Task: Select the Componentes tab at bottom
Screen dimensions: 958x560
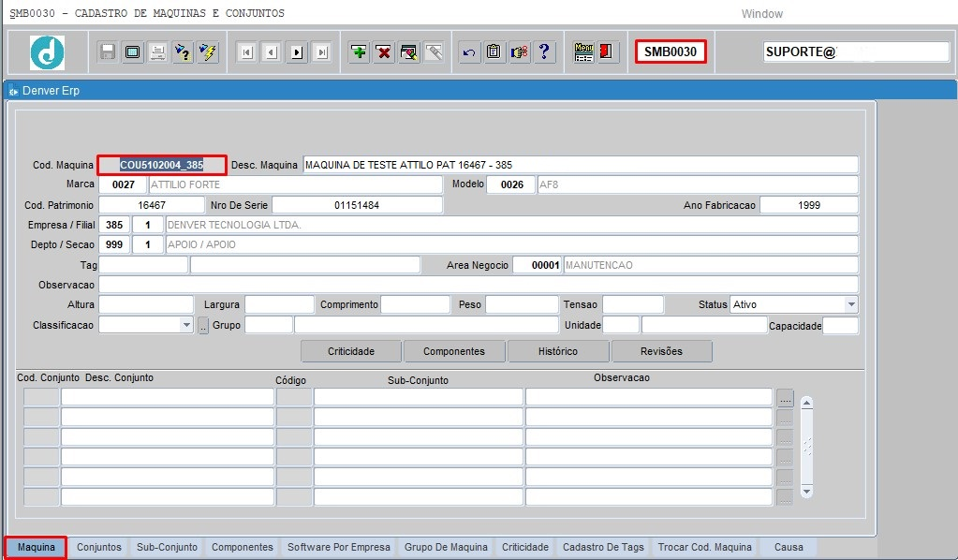Action: (x=242, y=547)
